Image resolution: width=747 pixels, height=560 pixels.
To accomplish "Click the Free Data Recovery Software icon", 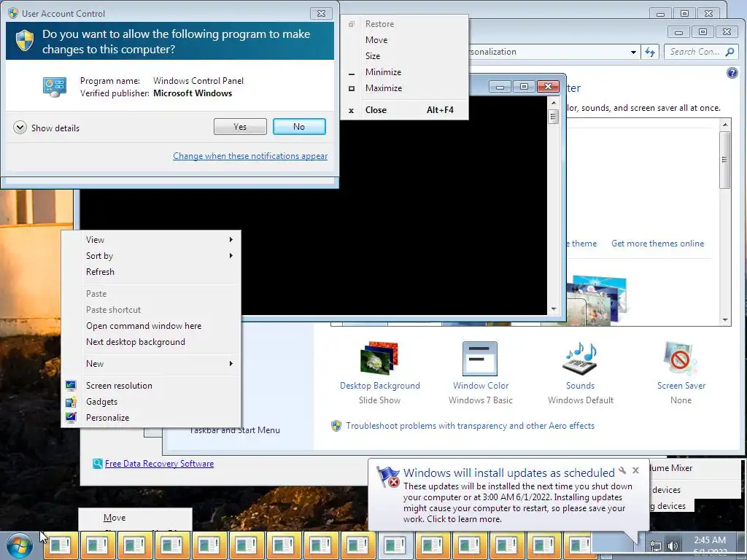I will [x=97, y=463].
